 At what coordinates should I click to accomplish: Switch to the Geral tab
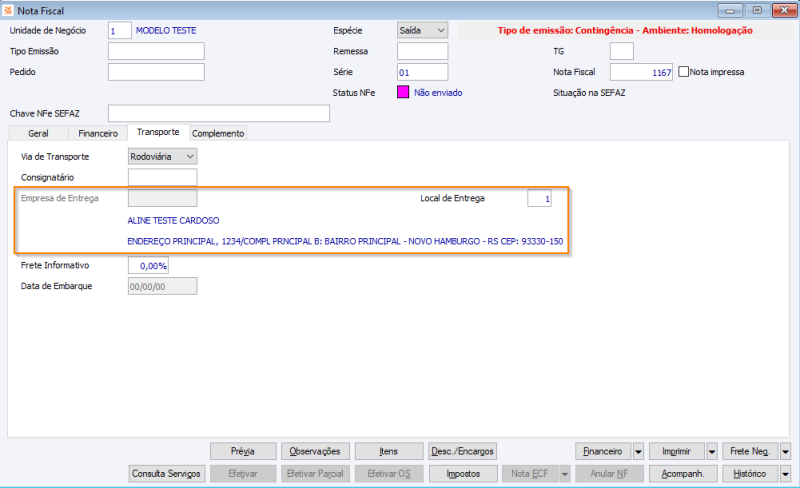click(38, 133)
